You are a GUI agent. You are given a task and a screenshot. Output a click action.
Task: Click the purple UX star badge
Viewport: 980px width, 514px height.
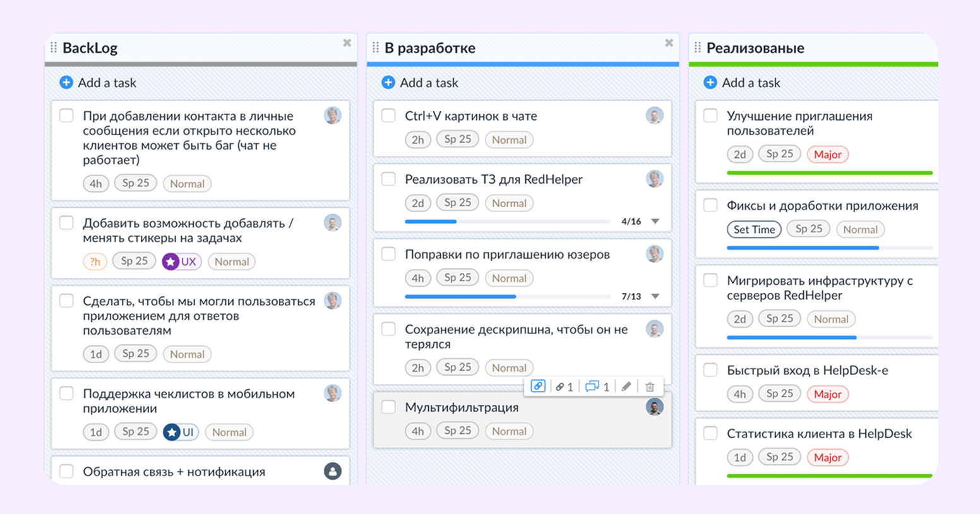tap(181, 261)
